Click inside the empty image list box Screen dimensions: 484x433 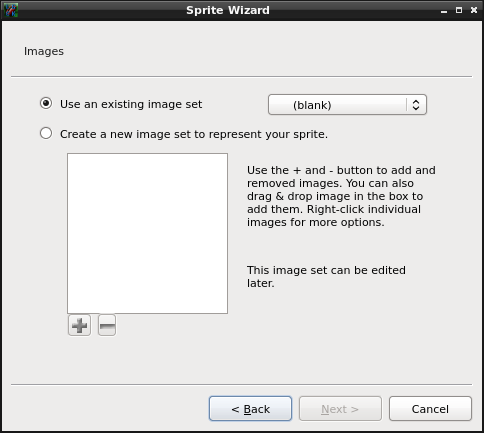[148, 233]
